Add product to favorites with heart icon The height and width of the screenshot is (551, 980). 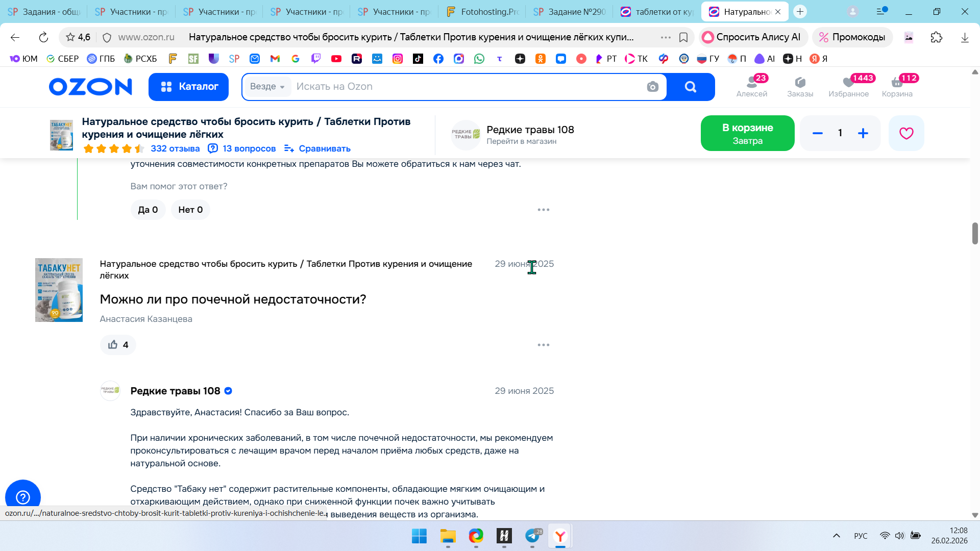tap(906, 133)
